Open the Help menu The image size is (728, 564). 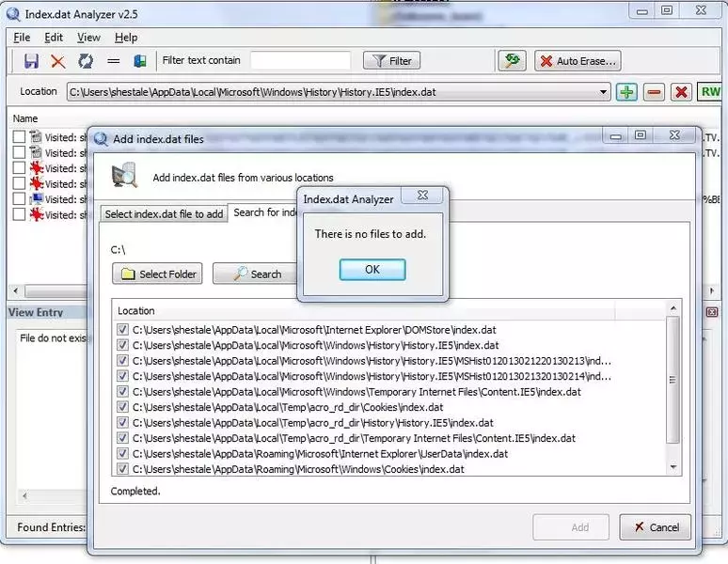[x=126, y=37]
